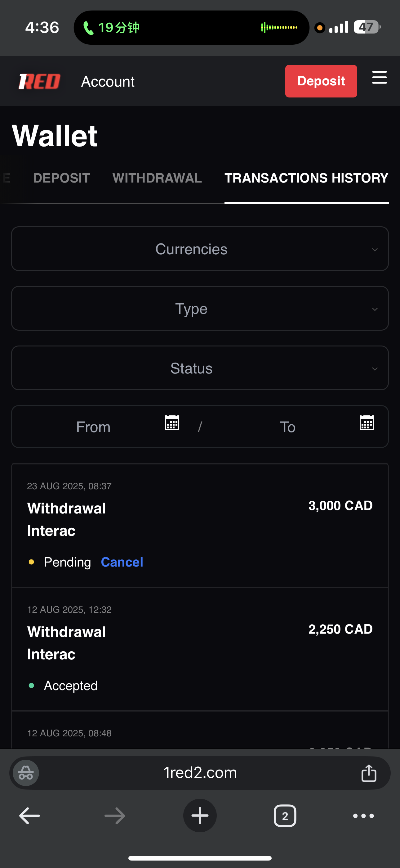Expand the Status filter dropdown
This screenshot has height=868, width=400.
pos(200,368)
